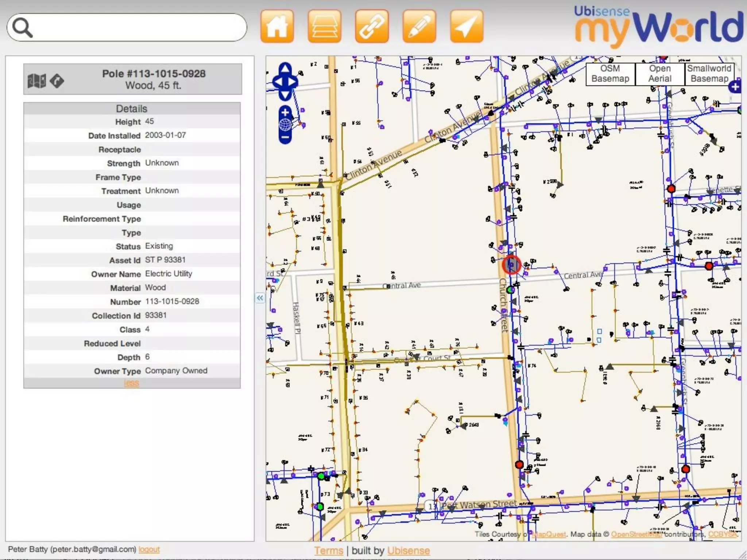Click the chain link toolbar icon
The image size is (747, 560).
pos(372,26)
